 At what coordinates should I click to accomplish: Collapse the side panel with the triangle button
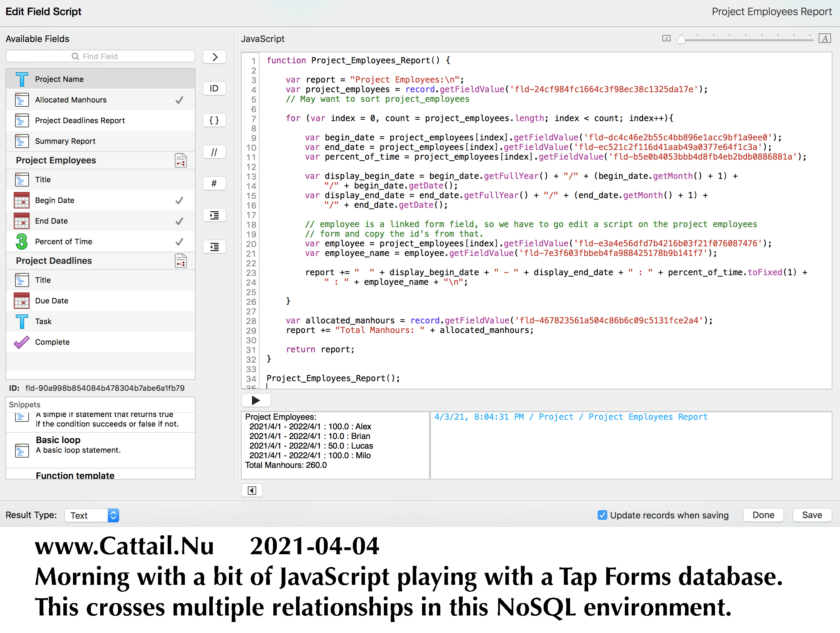252,491
